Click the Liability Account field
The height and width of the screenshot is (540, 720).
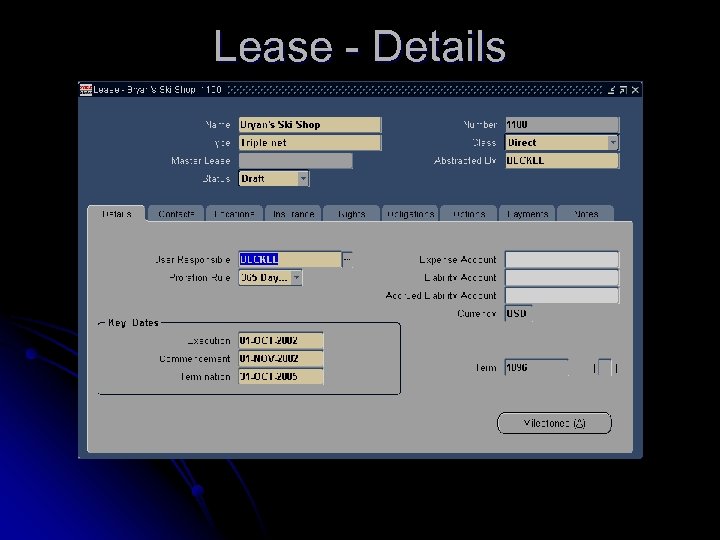pos(562,277)
